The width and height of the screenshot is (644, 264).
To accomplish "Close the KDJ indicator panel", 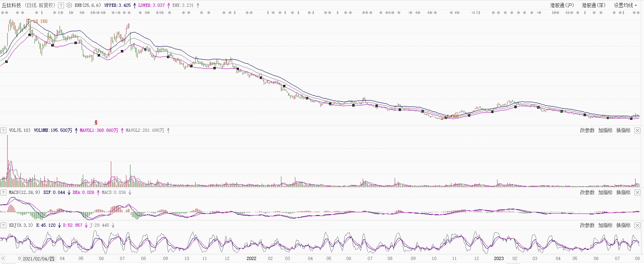I will [x=637, y=226].
